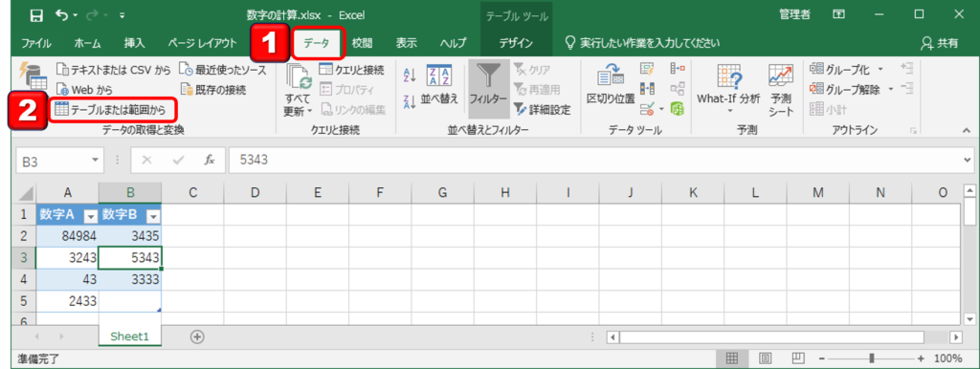Click the fx insert function icon
The height and width of the screenshot is (369, 980).
(210, 161)
